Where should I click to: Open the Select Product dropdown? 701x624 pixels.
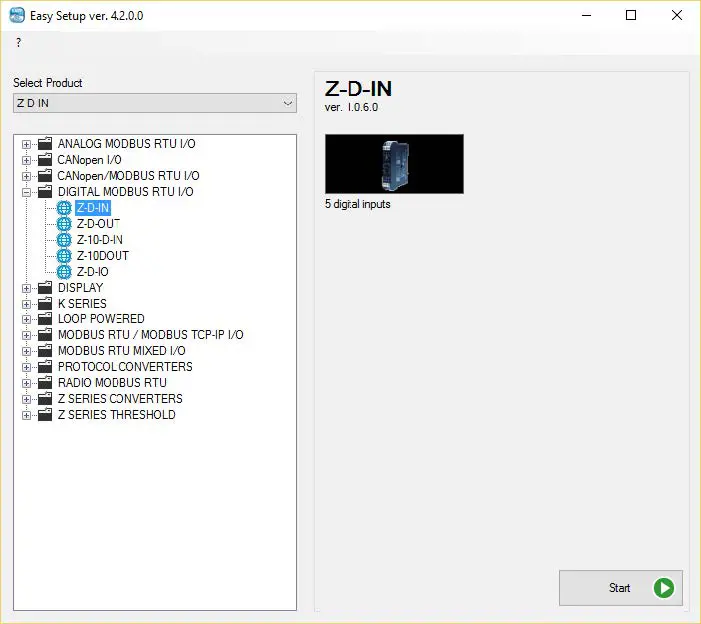coord(155,103)
